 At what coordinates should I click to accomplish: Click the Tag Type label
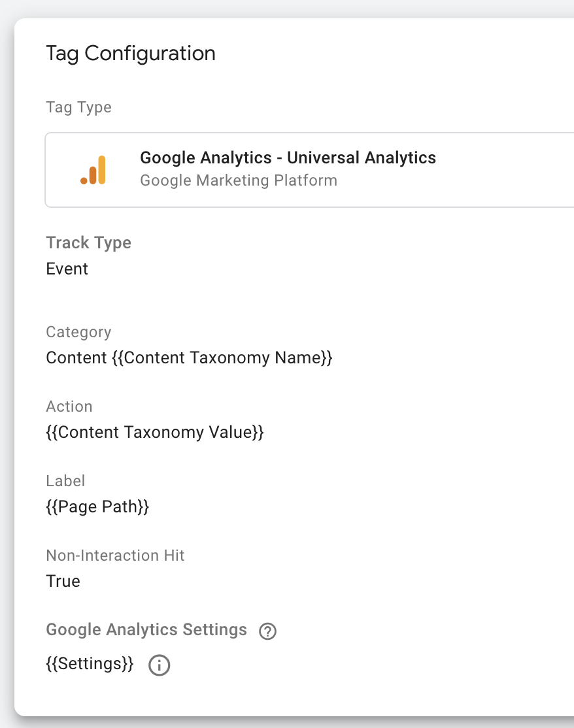click(78, 107)
